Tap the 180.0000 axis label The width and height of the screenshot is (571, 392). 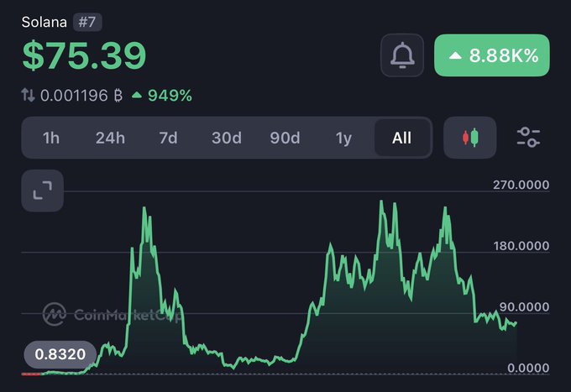click(521, 246)
